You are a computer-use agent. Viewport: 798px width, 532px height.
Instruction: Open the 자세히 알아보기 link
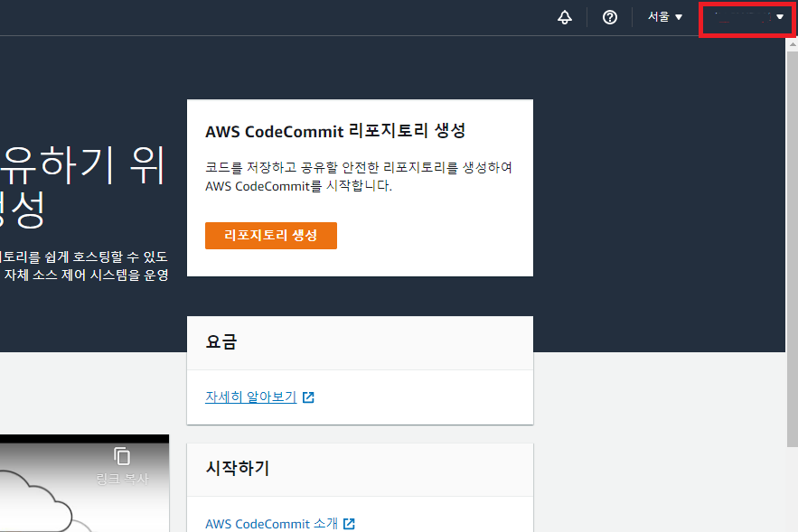[251, 397]
